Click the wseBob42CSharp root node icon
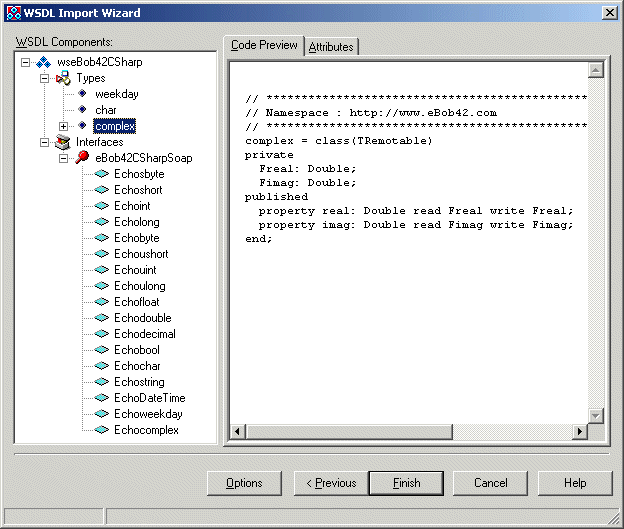 (x=44, y=62)
